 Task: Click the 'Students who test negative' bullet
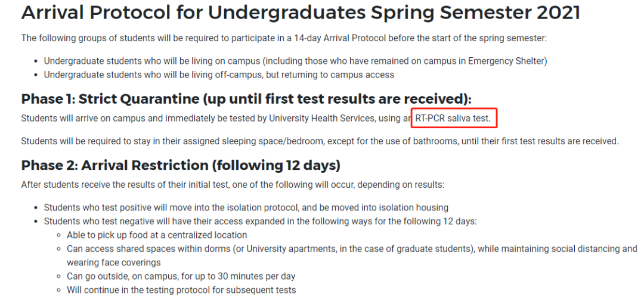point(261,221)
